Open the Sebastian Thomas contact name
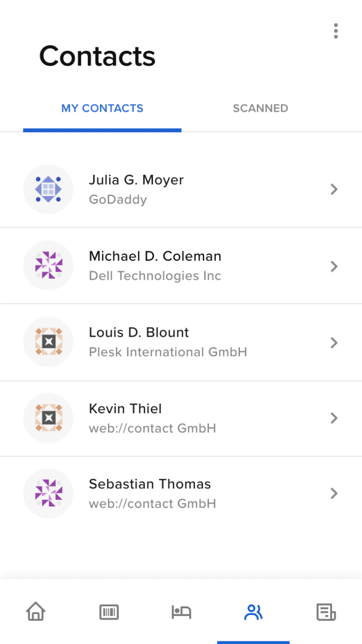Image resolution: width=362 pixels, height=644 pixels. [150, 484]
